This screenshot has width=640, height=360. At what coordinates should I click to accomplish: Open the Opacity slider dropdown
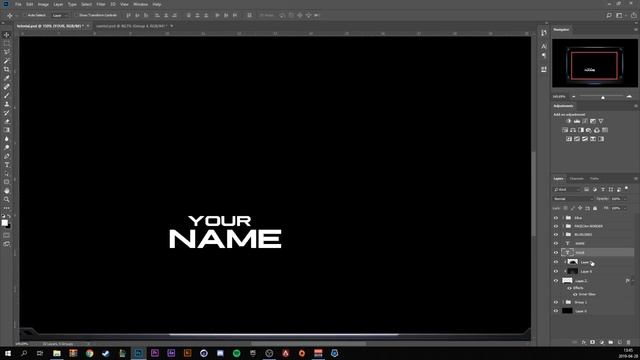tap(625, 199)
